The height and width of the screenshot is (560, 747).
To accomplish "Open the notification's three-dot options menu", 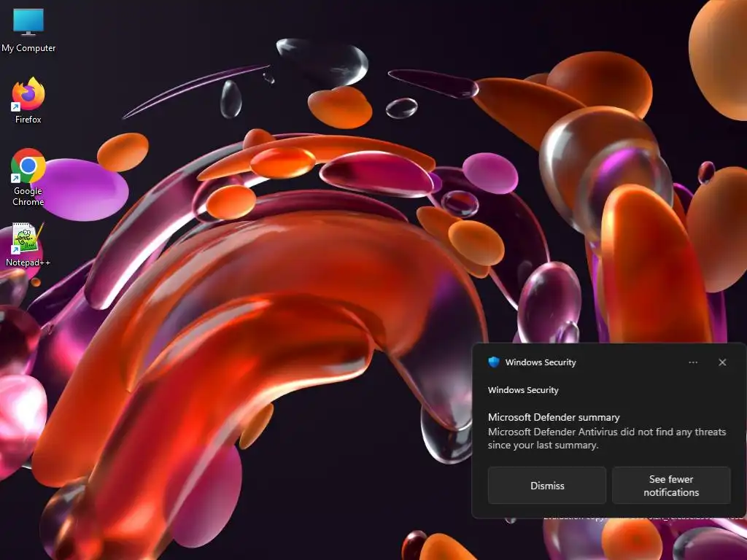I will 693,362.
